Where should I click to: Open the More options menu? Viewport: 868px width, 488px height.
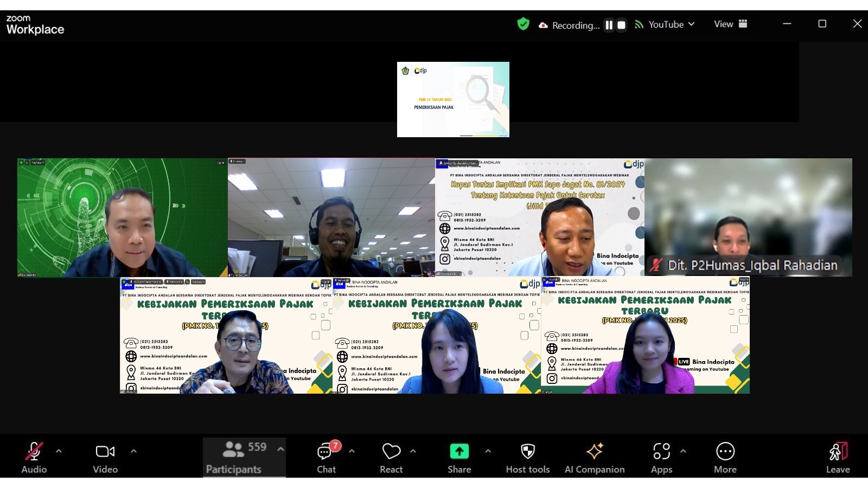725,452
